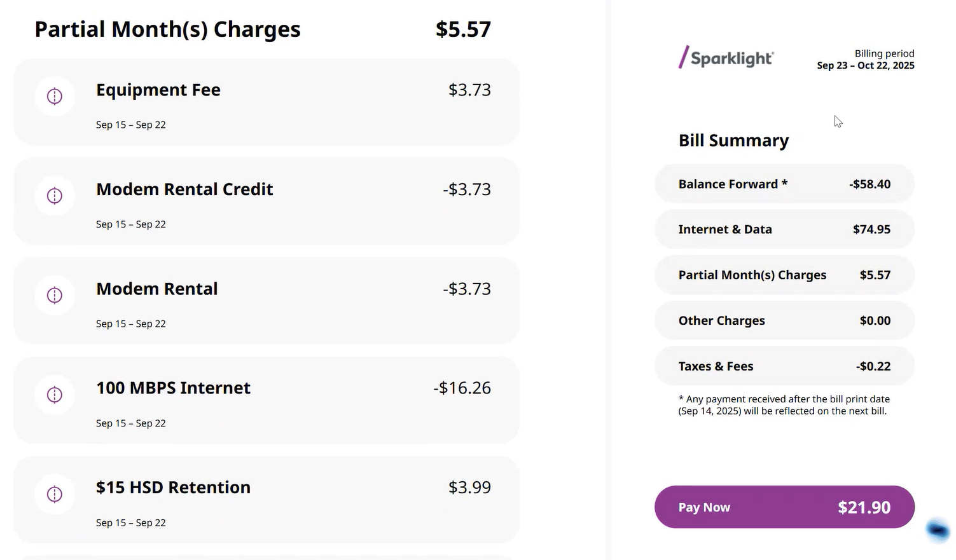Viewport: 956px width, 560px height.
Task: Select the Taxes & Fees summary row
Action: [x=784, y=366]
